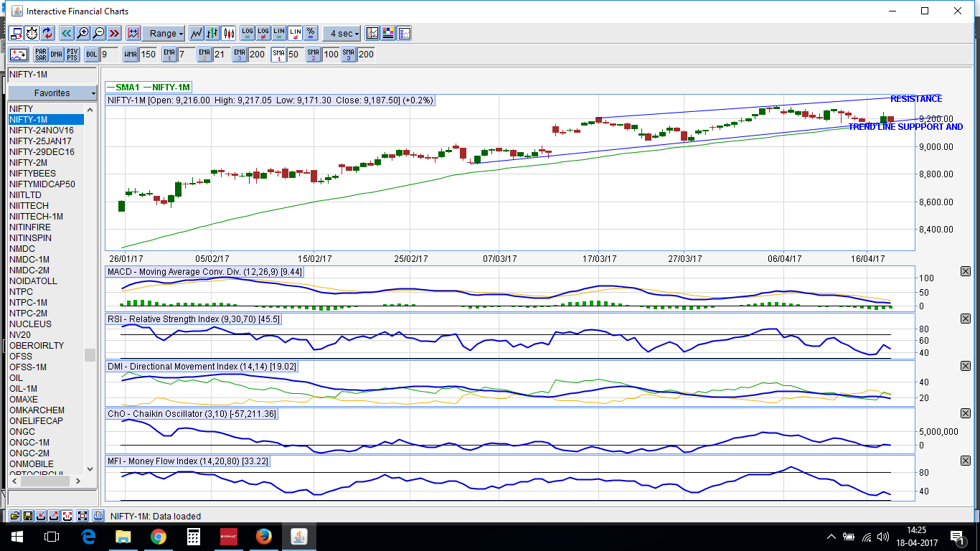Toggle the Pivot Points indicator
The height and width of the screenshot is (551, 980).
coord(72,54)
